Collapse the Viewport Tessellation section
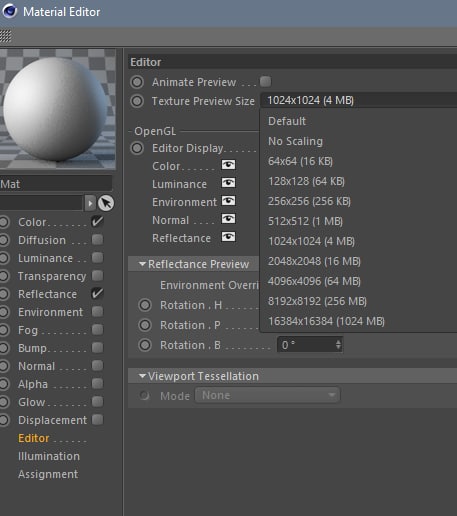457x516 pixels. click(x=142, y=376)
